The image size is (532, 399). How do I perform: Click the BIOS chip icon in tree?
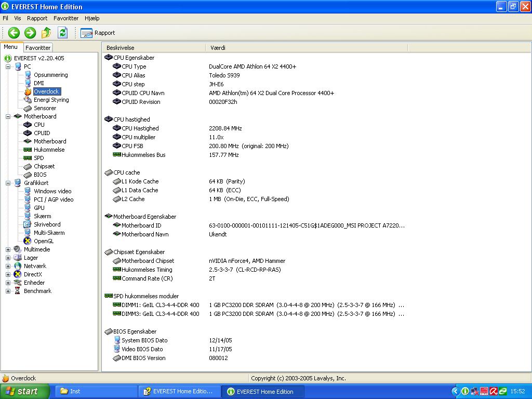coord(28,175)
